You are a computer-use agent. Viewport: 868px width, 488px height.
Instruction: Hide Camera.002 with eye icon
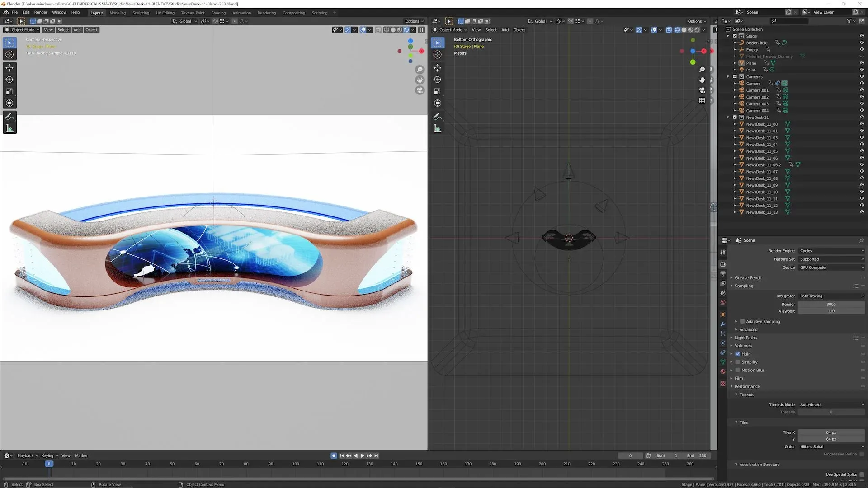[x=862, y=97]
